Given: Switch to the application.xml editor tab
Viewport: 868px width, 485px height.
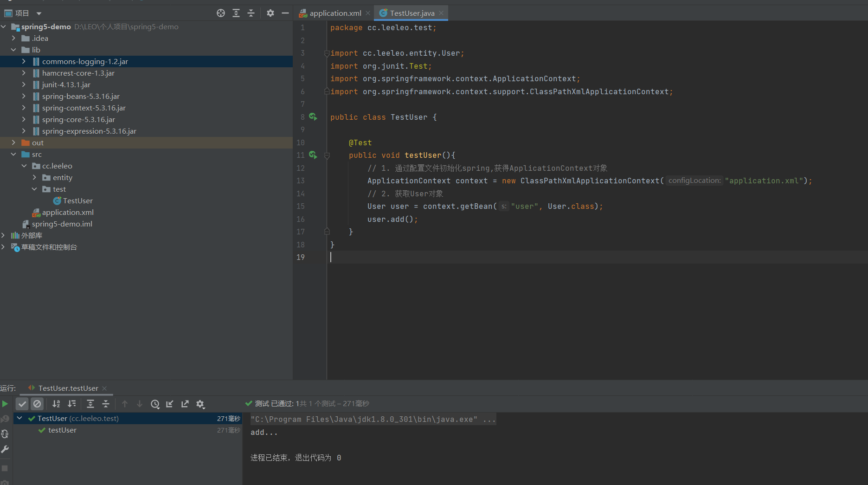Looking at the screenshot, I should pos(334,13).
